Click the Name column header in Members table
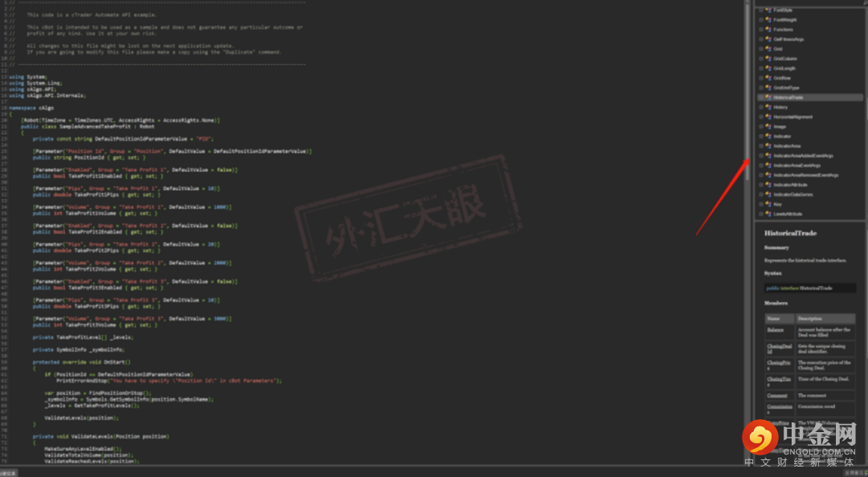The height and width of the screenshot is (477, 868). point(780,319)
